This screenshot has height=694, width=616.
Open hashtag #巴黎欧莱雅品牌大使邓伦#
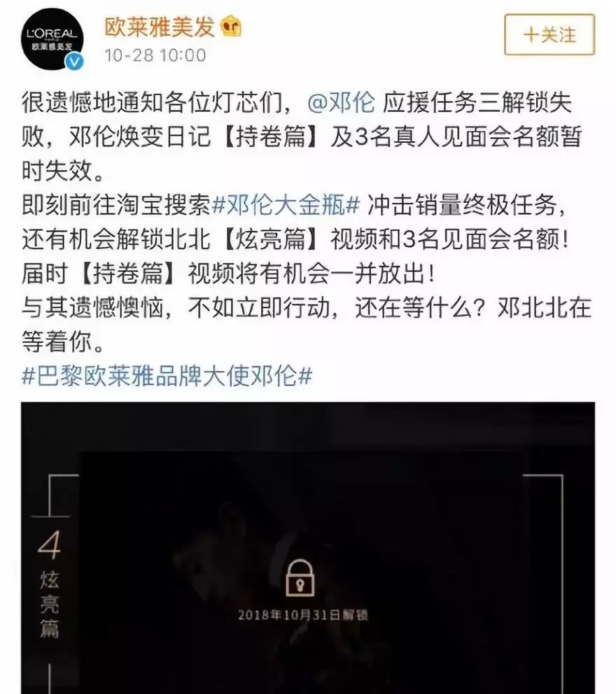167,376
